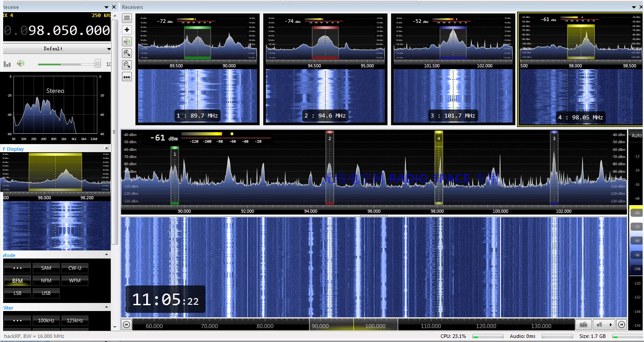644x342 pixels.
Task: Open more options ellipsis in Receivers toolbar
Action: click(x=127, y=77)
